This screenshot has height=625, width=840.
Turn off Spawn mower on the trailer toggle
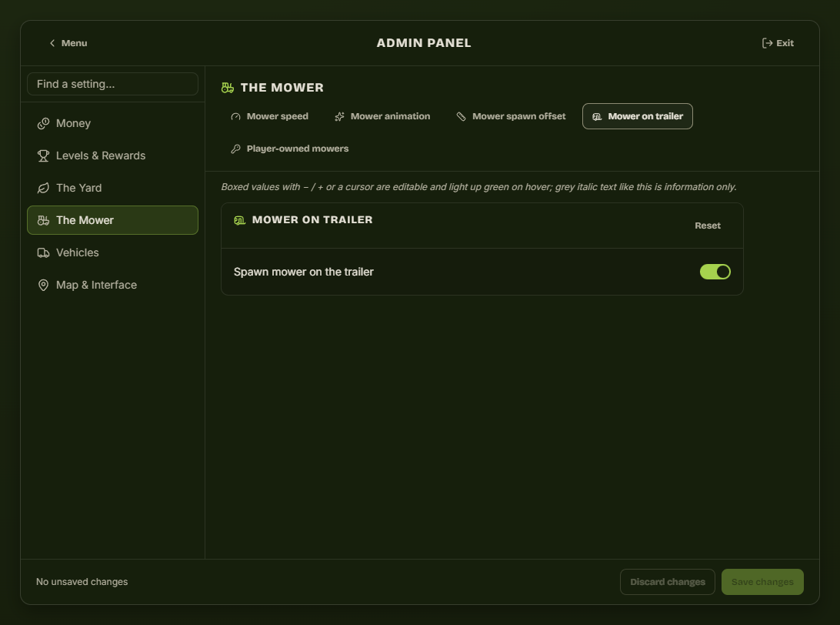[x=715, y=272]
